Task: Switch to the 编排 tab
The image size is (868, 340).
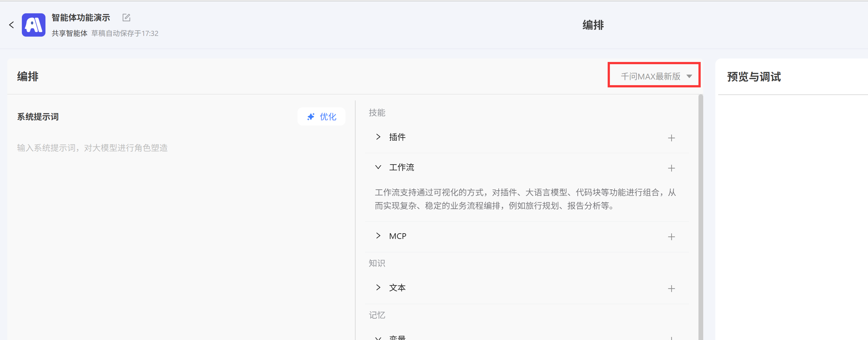Action: coord(28,76)
